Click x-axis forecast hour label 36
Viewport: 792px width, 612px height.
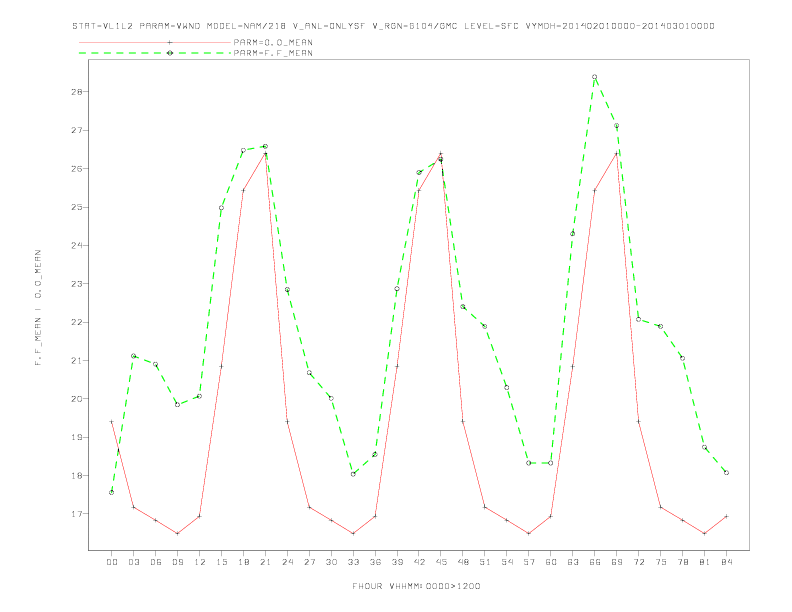[375, 562]
